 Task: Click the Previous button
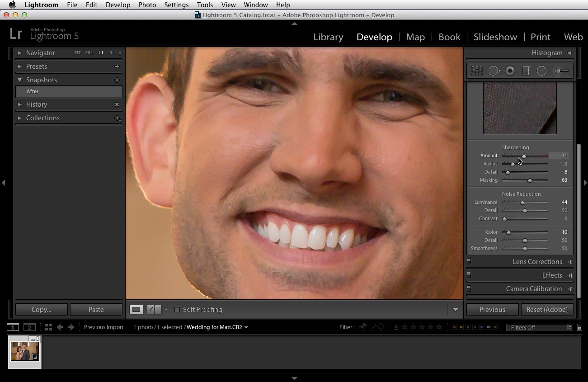(x=492, y=310)
